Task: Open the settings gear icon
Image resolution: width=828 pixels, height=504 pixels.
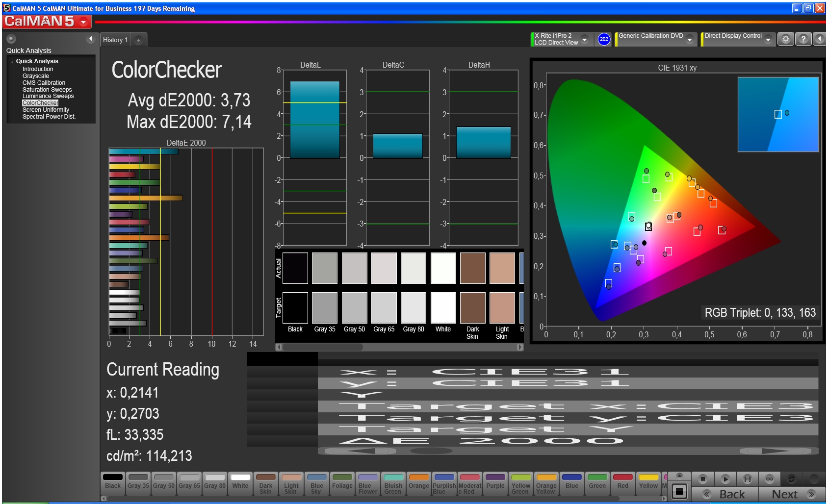Action: tap(785, 39)
